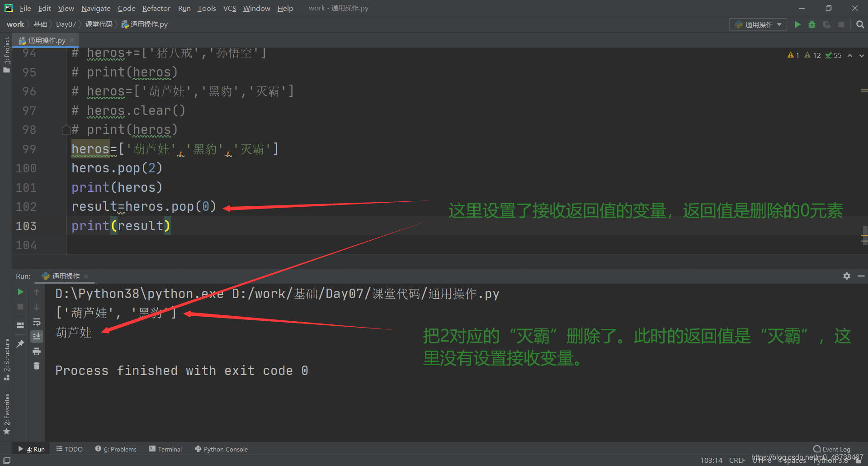Open the Run menu
This screenshot has width=868, height=466.
tap(184, 8)
